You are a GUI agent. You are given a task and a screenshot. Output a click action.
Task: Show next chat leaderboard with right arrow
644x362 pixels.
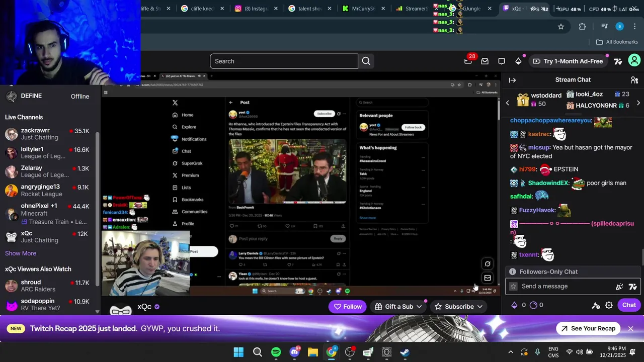coord(638,103)
